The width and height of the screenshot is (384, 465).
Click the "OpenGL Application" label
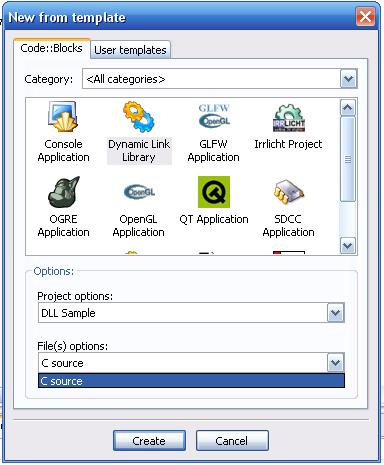coord(139,226)
